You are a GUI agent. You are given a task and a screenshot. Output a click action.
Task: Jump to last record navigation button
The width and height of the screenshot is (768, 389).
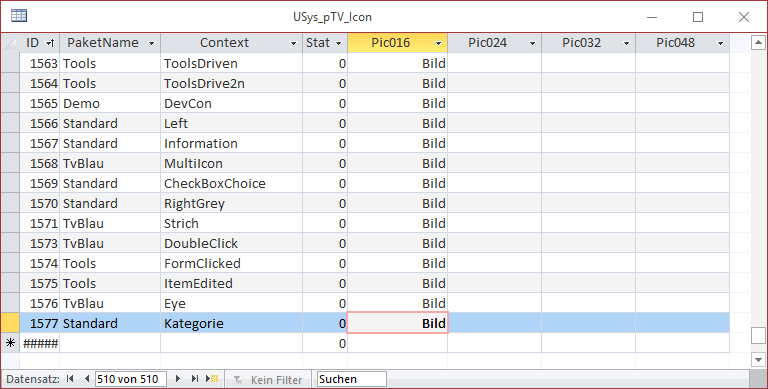click(x=194, y=379)
